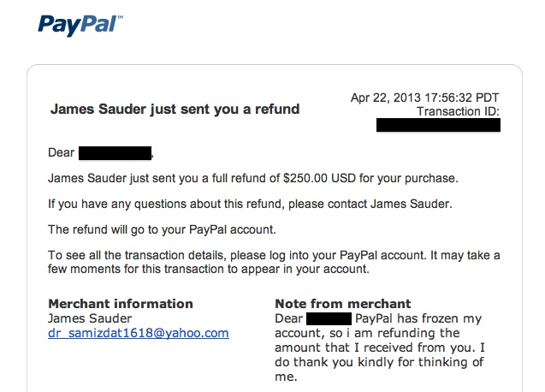Click the PayPal logo

pyautogui.click(x=80, y=26)
